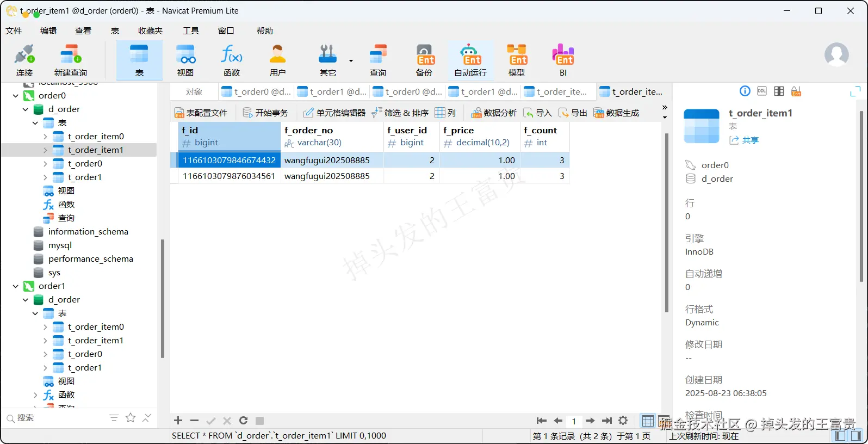Open the 模型 model section
868x444 pixels.
point(517,60)
